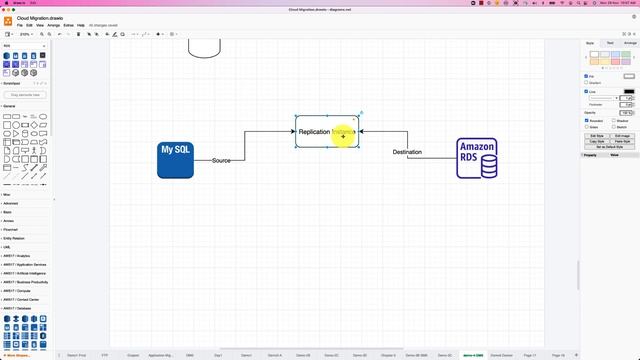Click the add page plus icon
The height and width of the screenshot is (360, 640).
coord(576,355)
